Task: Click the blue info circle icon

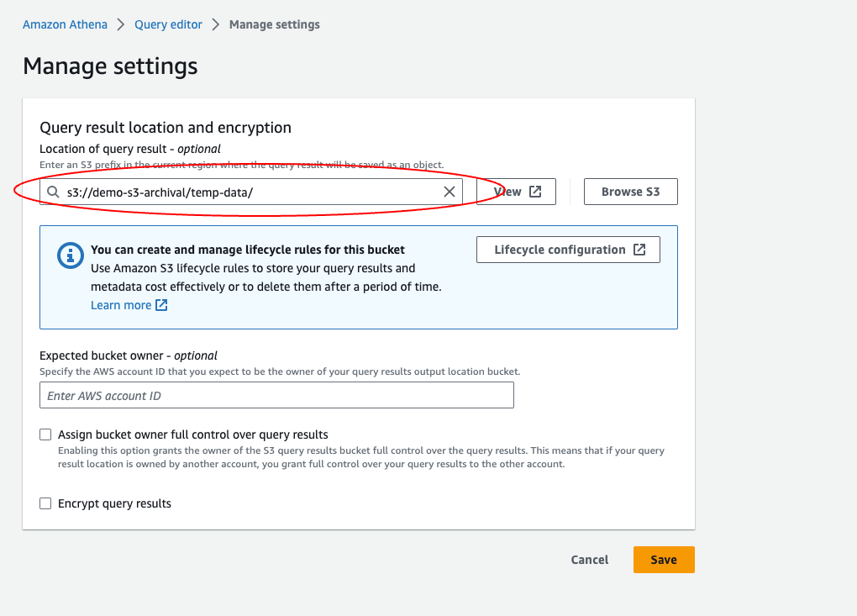Action: click(70, 255)
